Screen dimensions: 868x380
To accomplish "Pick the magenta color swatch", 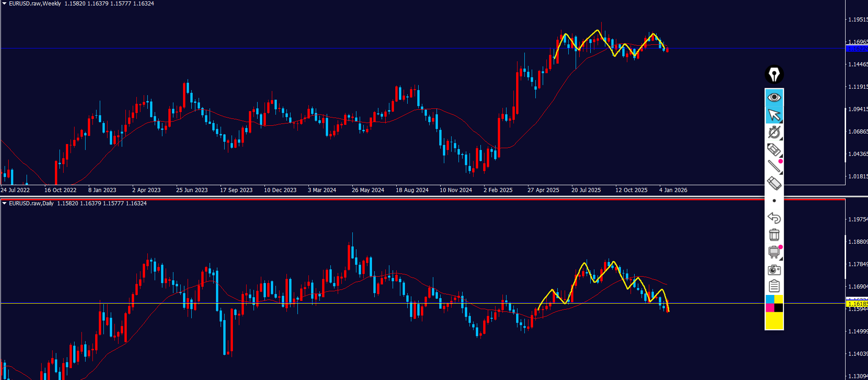I will 770,308.
